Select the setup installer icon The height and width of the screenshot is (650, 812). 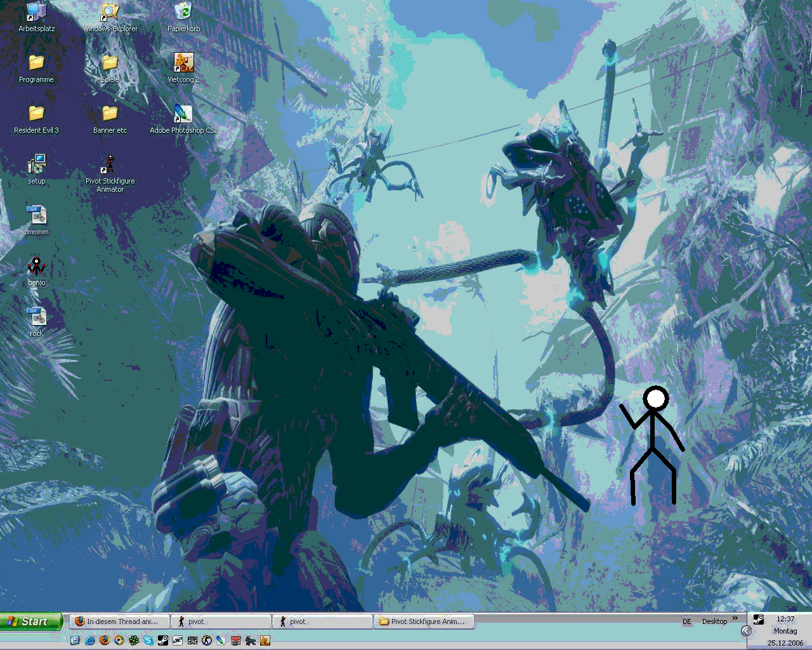[36, 169]
